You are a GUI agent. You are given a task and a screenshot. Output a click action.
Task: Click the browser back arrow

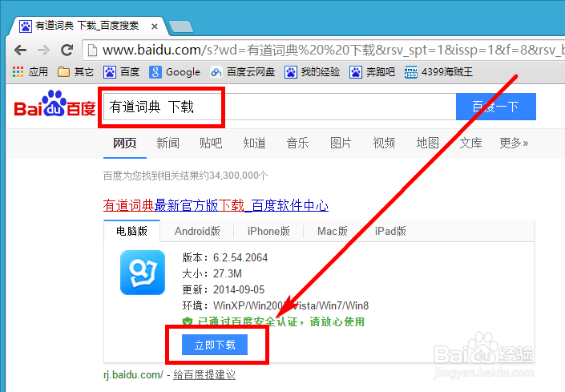pos(21,50)
